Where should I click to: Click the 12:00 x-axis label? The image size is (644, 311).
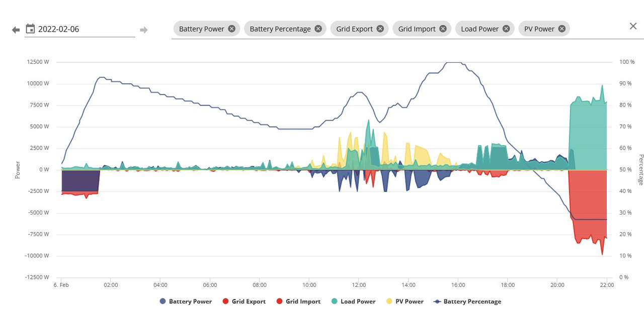point(358,285)
